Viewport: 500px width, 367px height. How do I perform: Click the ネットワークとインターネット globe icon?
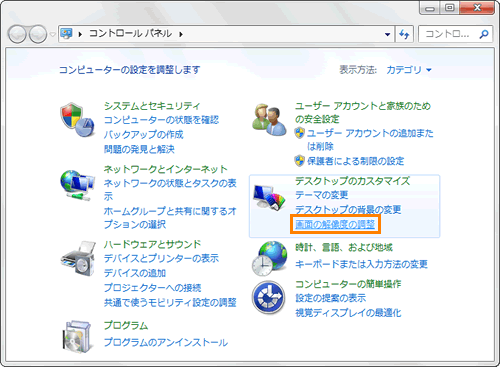(77, 185)
